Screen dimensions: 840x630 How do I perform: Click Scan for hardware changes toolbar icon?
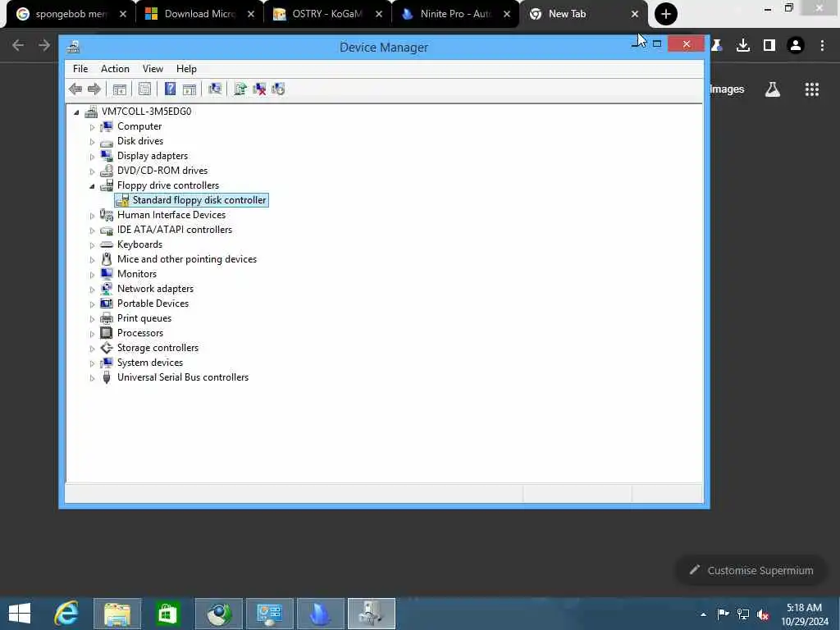(215, 89)
